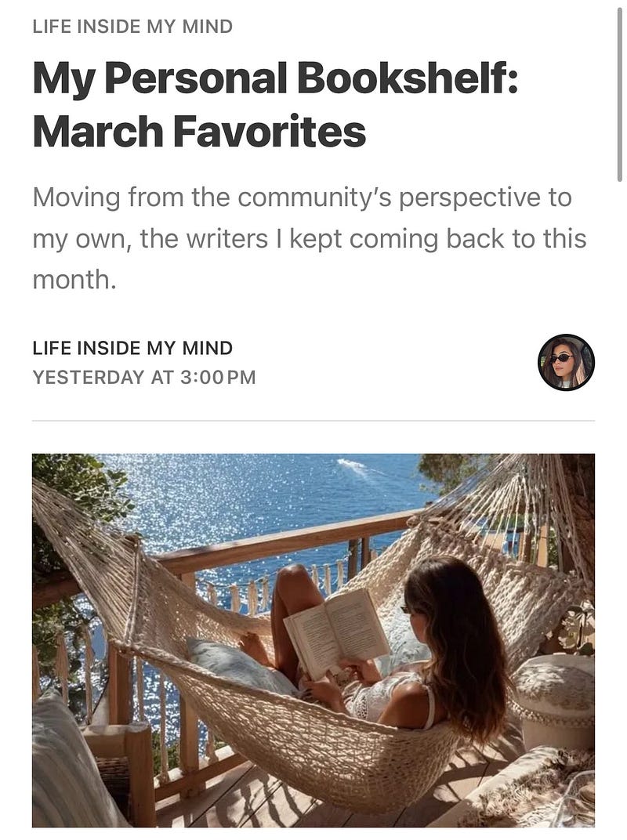Click the Yesterday at 3:00 PM timestamp
The width and height of the screenshot is (627, 840).
[144, 377]
